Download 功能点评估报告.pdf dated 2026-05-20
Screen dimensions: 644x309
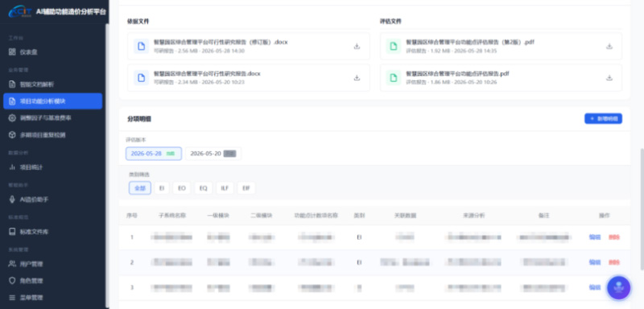tap(609, 77)
